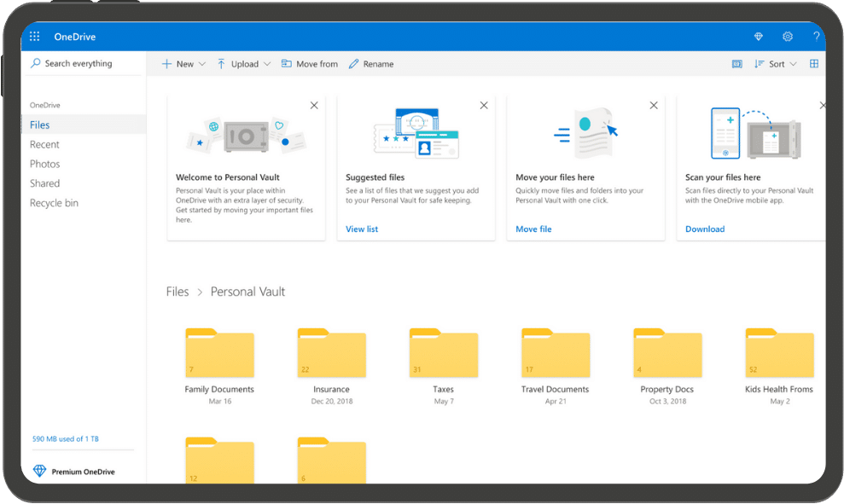Image resolution: width=844 pixels, height=504 pixels.
Task: Click the Dec 20, 2018 date text
Action: coord(332,402)
